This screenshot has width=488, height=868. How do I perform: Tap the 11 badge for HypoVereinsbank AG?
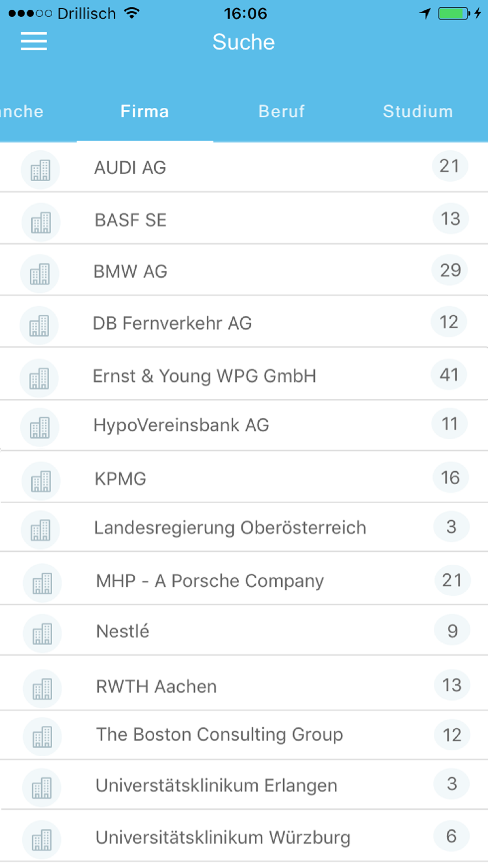449,424
